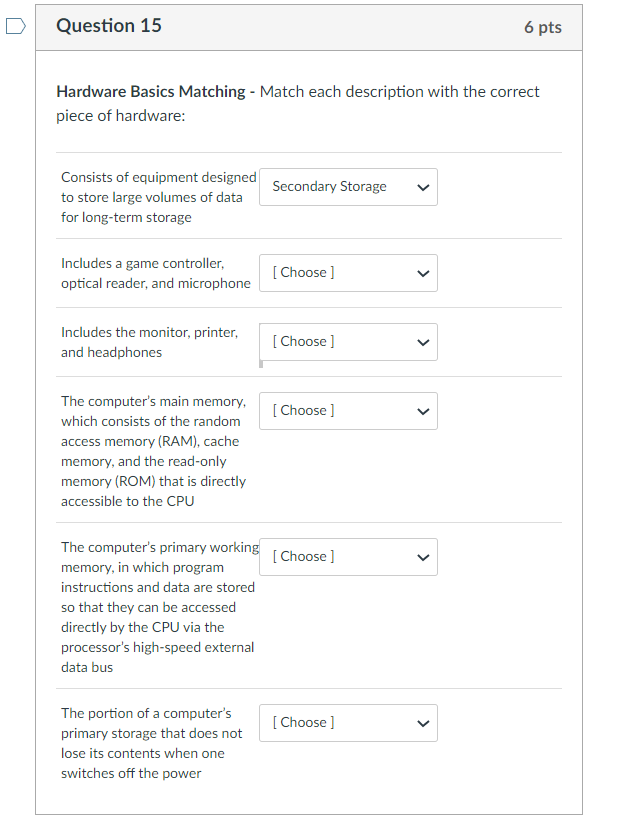Select the Question 15 header

pyautogui.click(x=108, y=27)
